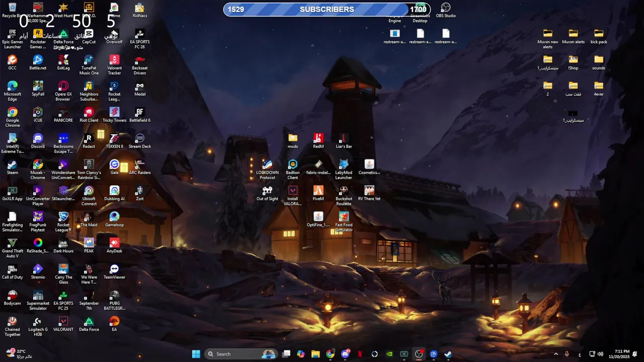Image resolution: width=644 pixels, height=362 pixels.
Task: Select the CapCut desktop icon
Action: (x=89, y=37)
